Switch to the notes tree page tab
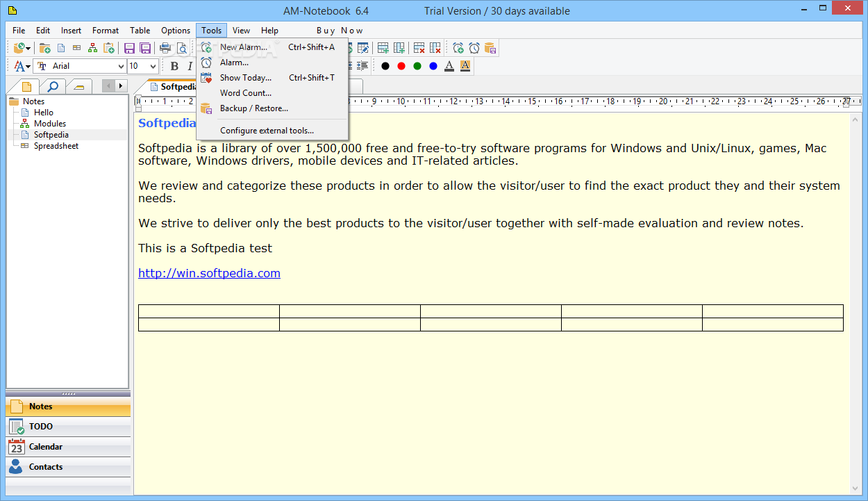The height and width of the screenshot is (501, 868). (26, 86)
